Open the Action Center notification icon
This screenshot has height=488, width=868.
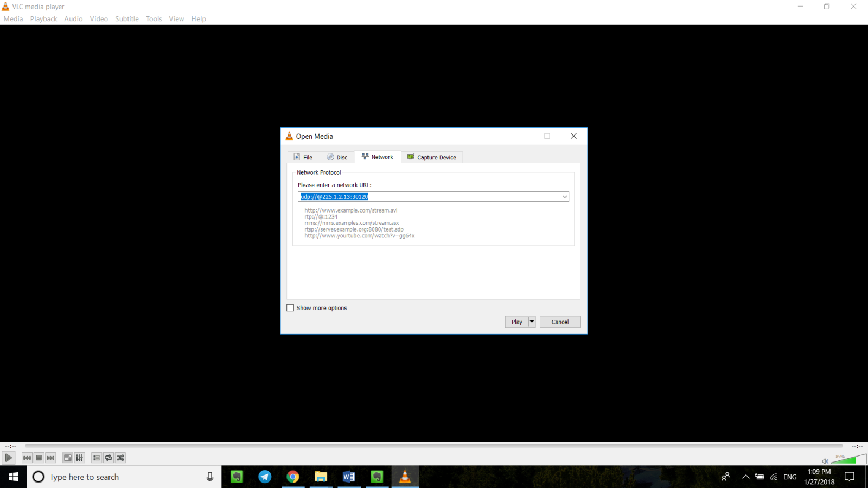pos(850,477)
